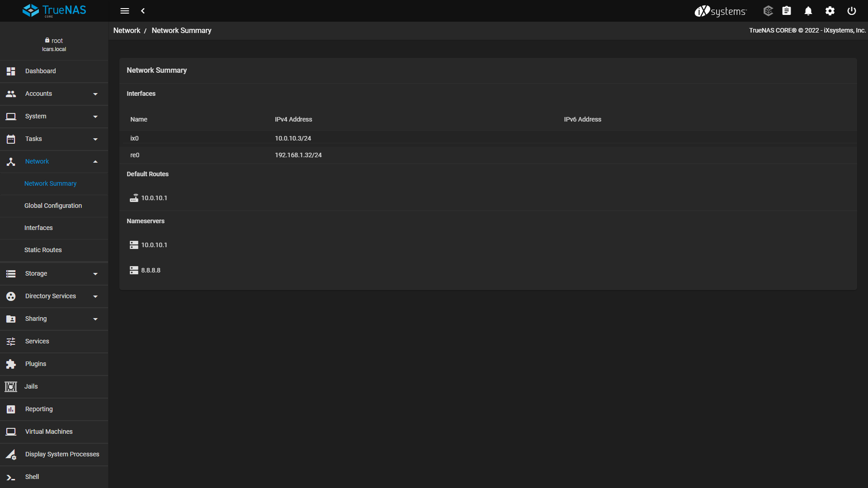Collapse the Network menu arrow
The width and height of the screenshot is (868, 488).
click(95, 162)
